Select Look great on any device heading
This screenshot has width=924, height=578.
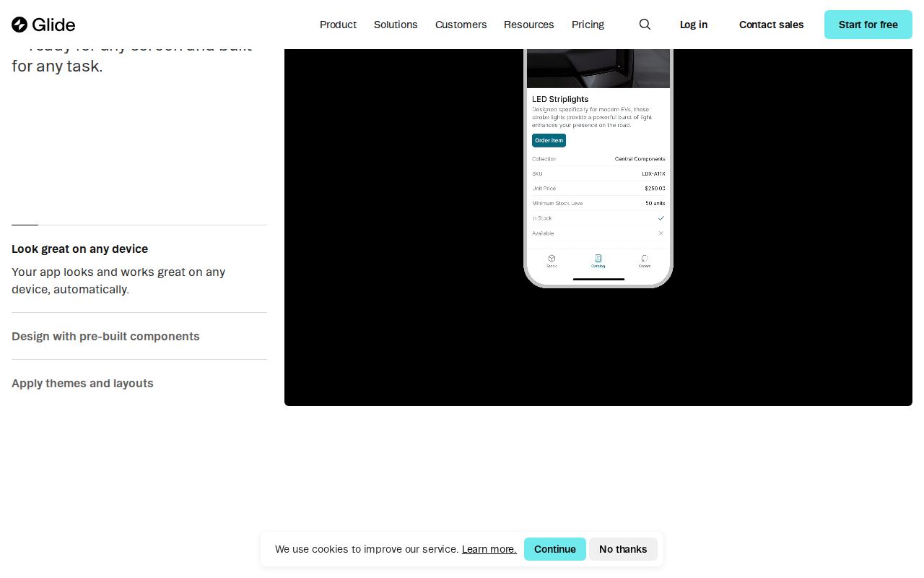79,249
